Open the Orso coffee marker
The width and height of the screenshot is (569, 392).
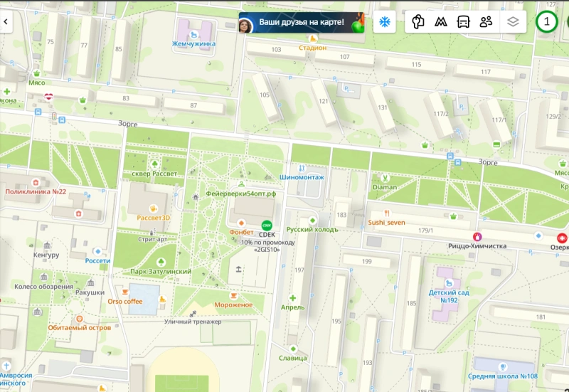[125, 292]
